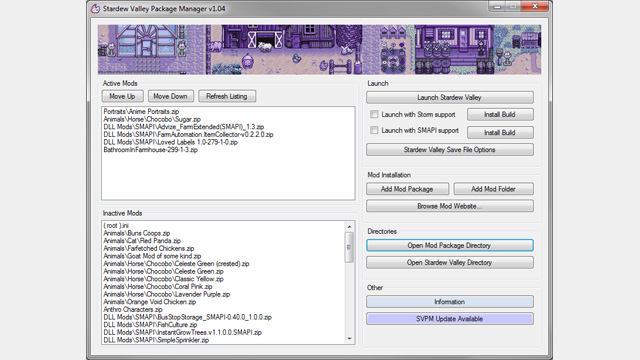The image size is (640, 360).
Task: Enable Launch with Storm support checkbox
Action: point(374,114)
